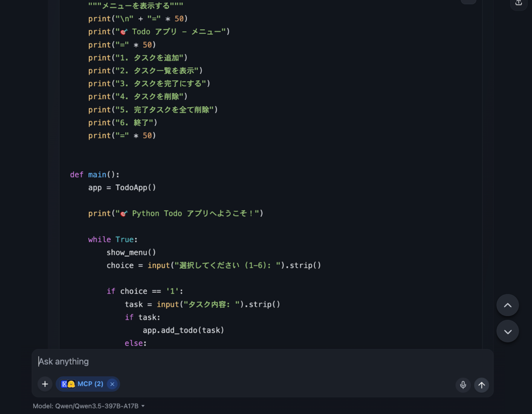Image resolution: width=532 pixels, height=414 pixels.
Task: Expand the caret next to the model name
Action: coord(143,406)
